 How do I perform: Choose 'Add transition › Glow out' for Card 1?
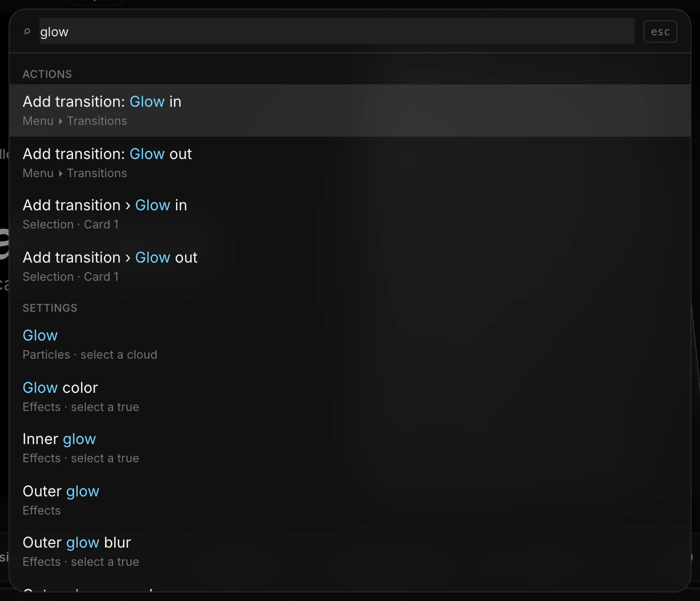point(350,266)
